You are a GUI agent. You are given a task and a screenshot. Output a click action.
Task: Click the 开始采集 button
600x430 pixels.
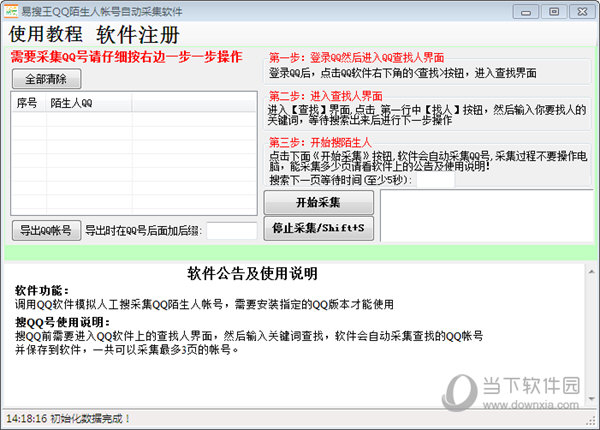pyautogui.click(x=318, y=202)
